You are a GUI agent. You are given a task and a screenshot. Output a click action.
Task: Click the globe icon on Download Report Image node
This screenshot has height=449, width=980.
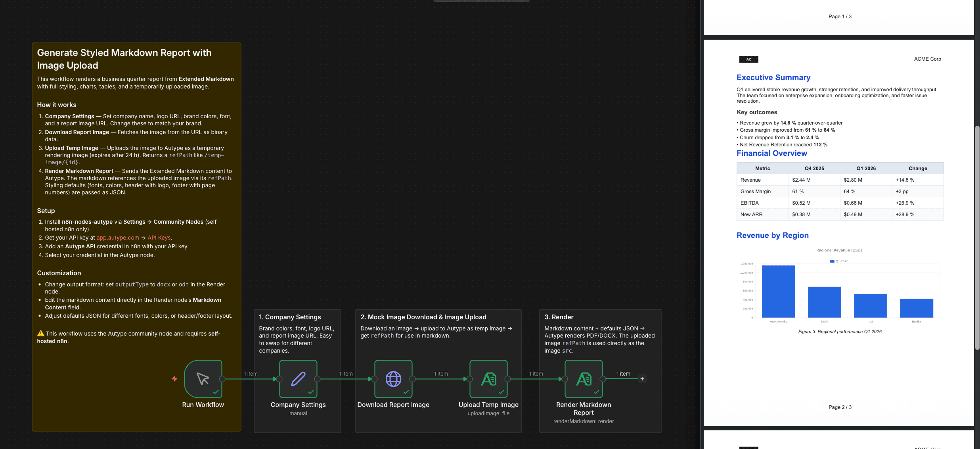click(393, 379)
